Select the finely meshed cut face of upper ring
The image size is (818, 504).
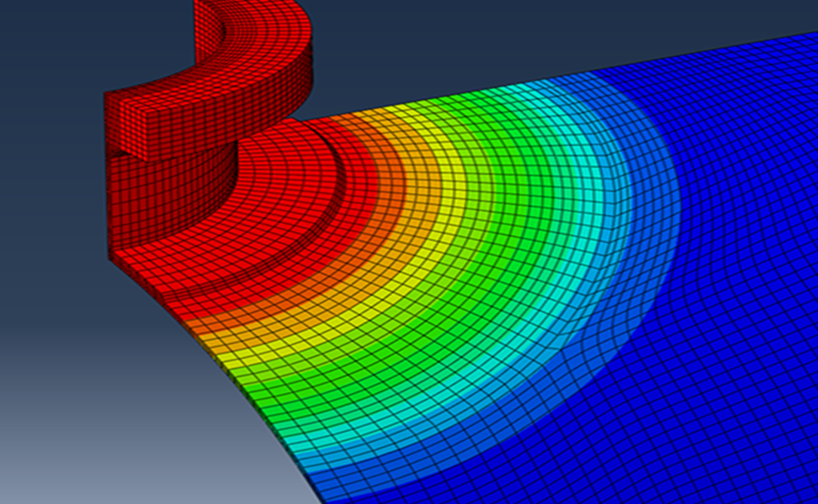[128, 124]
